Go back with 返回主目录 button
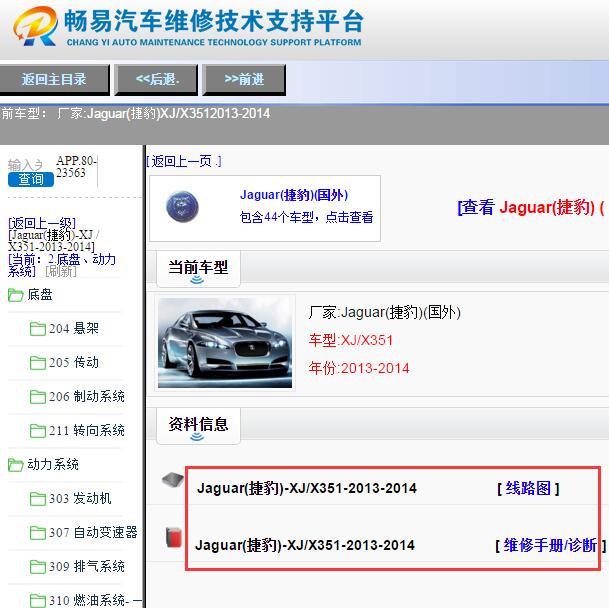This screenshot has width=609, height=608. [x=54, y=80]
